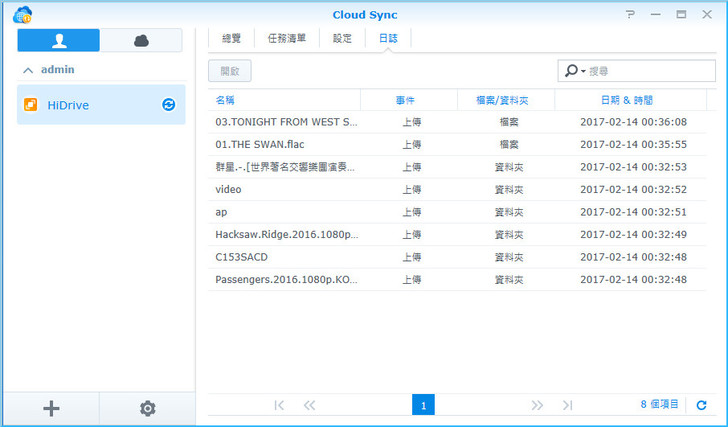728x427 pixels.
Task: Click the Cloud Sync app logo icon
Action: [22, 14]
